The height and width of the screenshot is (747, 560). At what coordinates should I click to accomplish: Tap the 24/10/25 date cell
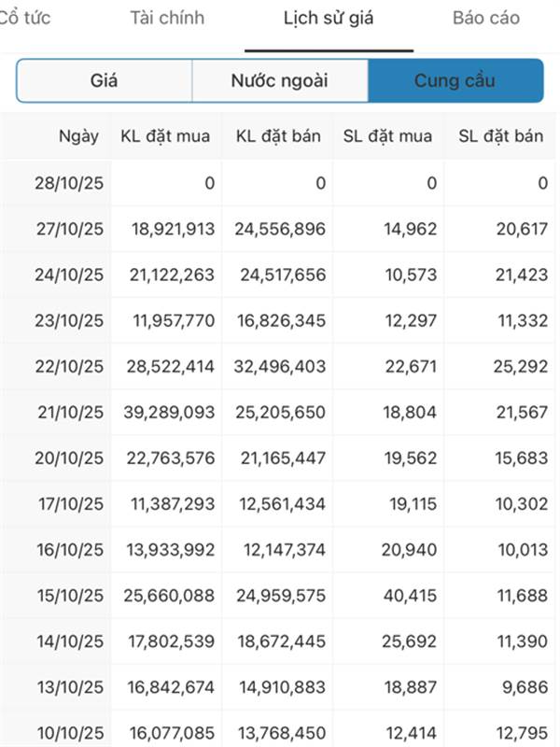tap(70, 275)
